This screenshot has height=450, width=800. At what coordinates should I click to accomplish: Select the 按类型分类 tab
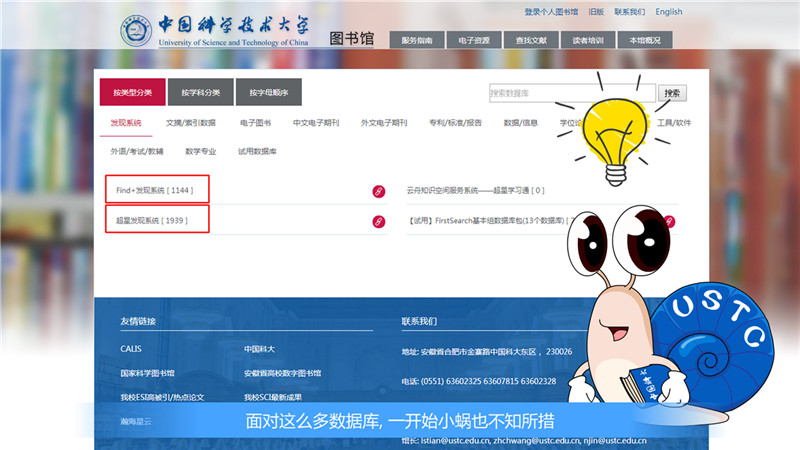[133, 92]
